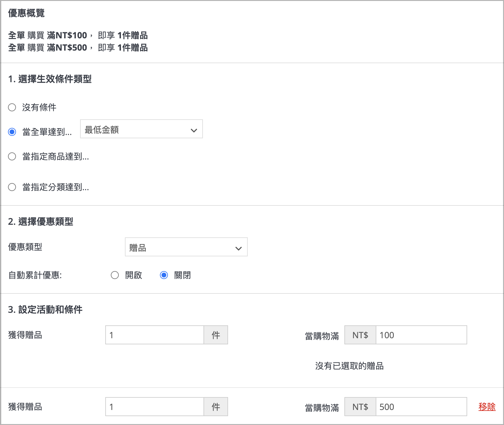
Task: Click the 當購物滿 label beside NT$ 100
Action: (x=322, y=336)
